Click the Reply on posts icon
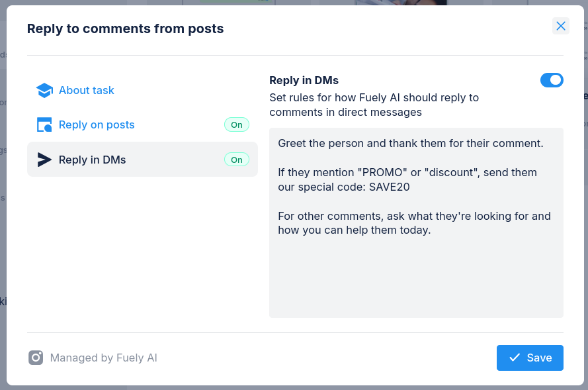588x390 pixels. pos(44,125)
